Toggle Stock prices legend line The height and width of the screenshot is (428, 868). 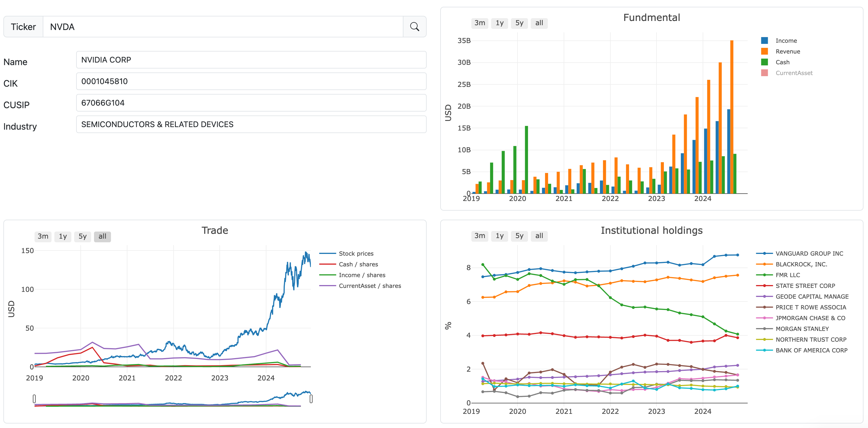(327, 253)
